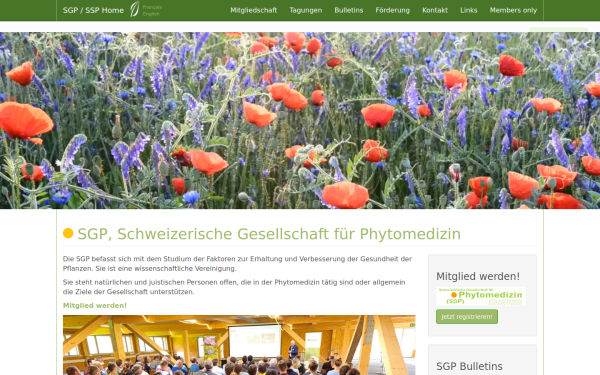Open the SGP / SSP Home link
This screenshot has width=600, height=375.
(x=93, y=10)
